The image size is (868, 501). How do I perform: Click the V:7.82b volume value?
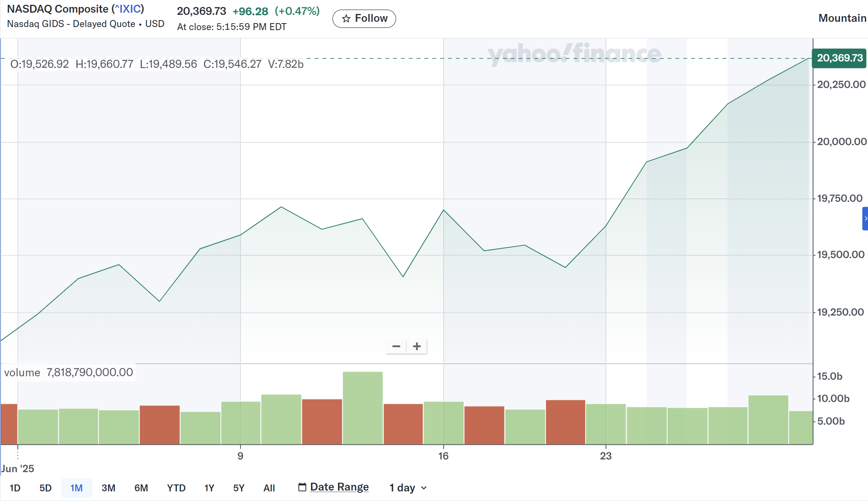(x=286, y=64)
